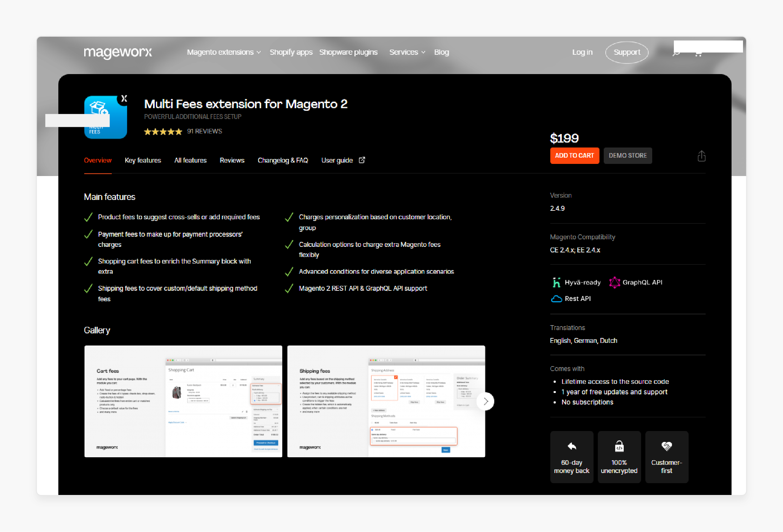This screenshot has height=532, width=783.
Task: Click 'Magento 2 REST API & GraphQL API support'
Action: pos(363,288)
